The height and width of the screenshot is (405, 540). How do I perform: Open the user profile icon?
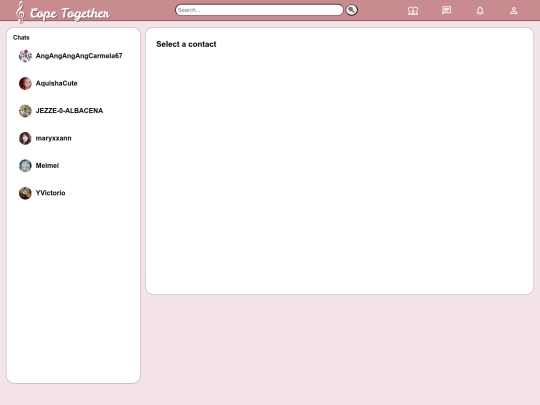tap(513, 11)
